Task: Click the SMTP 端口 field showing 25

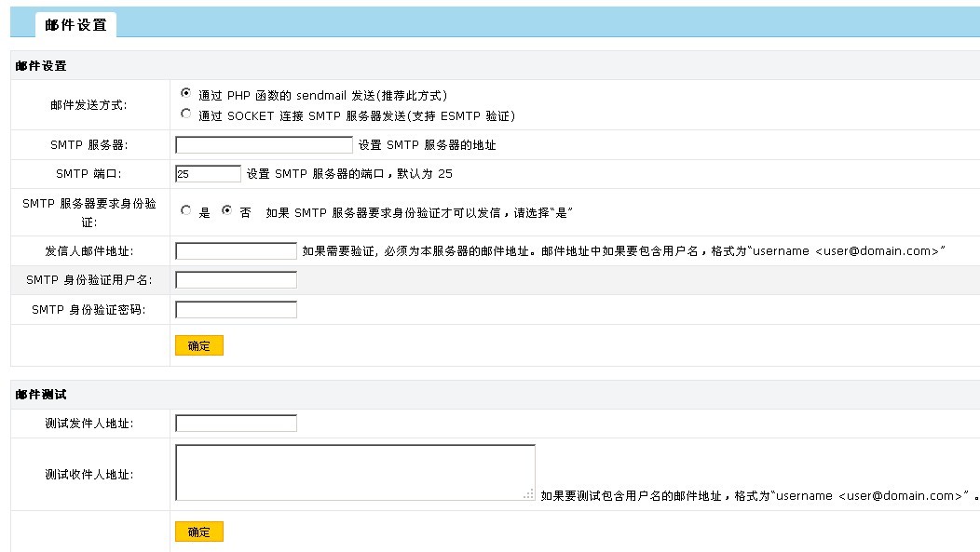Action: point(208,174)
